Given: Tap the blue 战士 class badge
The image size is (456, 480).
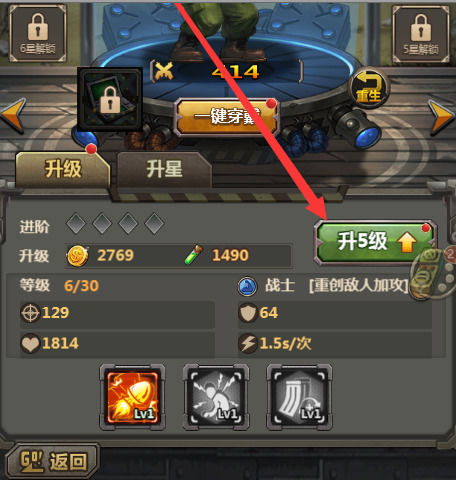Looking at the screenshot, I should [x=247, y=286].
